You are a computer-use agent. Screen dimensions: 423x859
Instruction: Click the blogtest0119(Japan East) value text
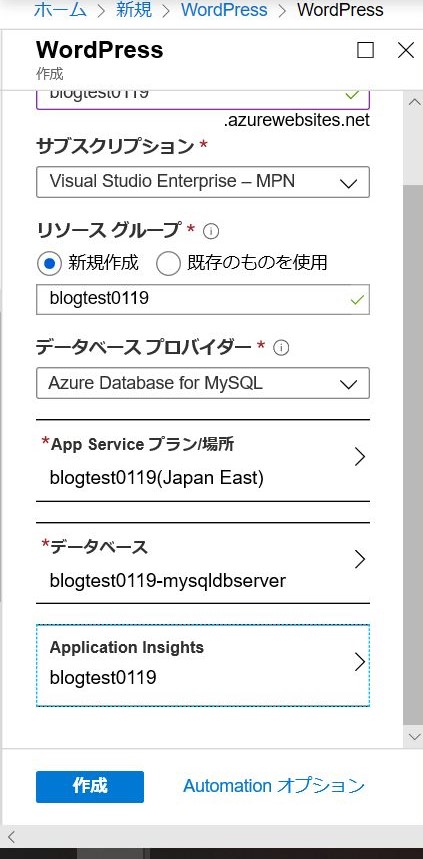[x=157, y=478]
